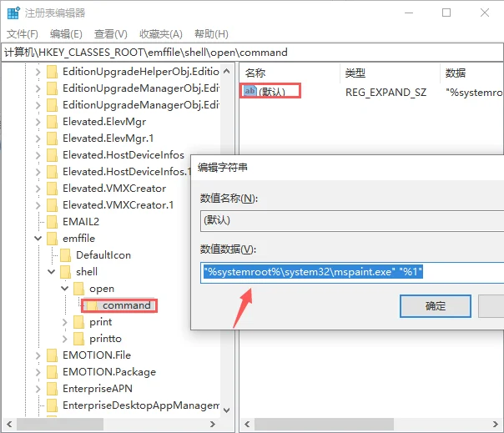Click the printto folder icon
Viewport: 504px width, 433px height.
click(x=78, y=339)
